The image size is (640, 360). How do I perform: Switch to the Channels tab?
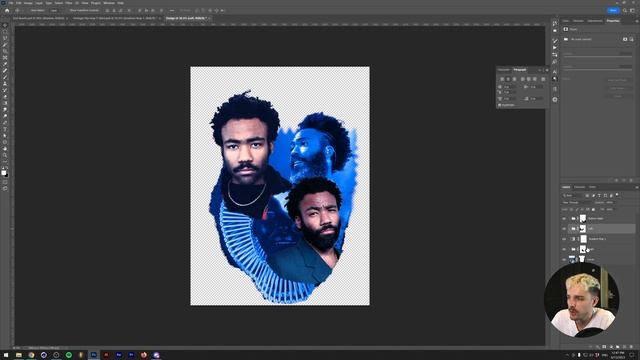pos(580,187)
